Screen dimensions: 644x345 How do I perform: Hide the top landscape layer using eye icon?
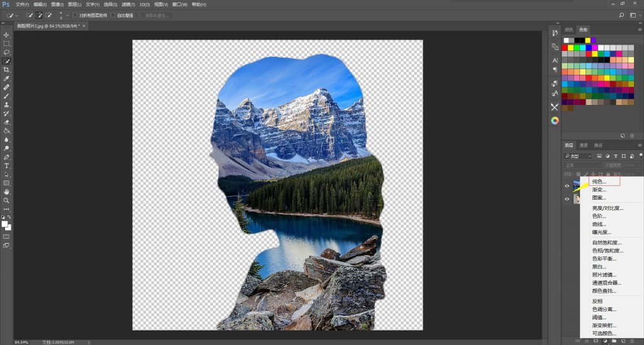pyautogui.click(x=567, y=186)
